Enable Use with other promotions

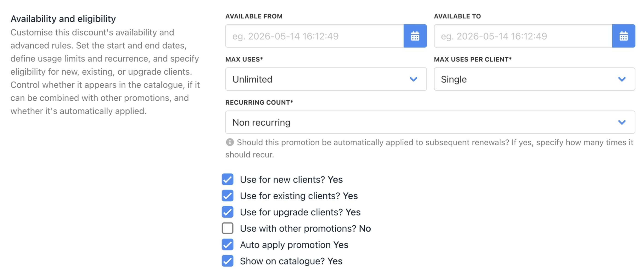228,228
